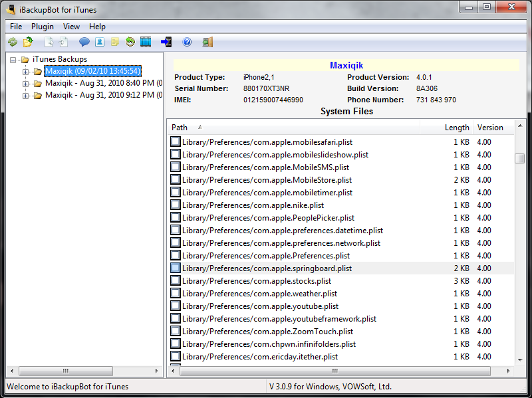The image size is (532, 398).
Task: Check the com.ericday.itether.plist checkbox
Action: point(175,356)
